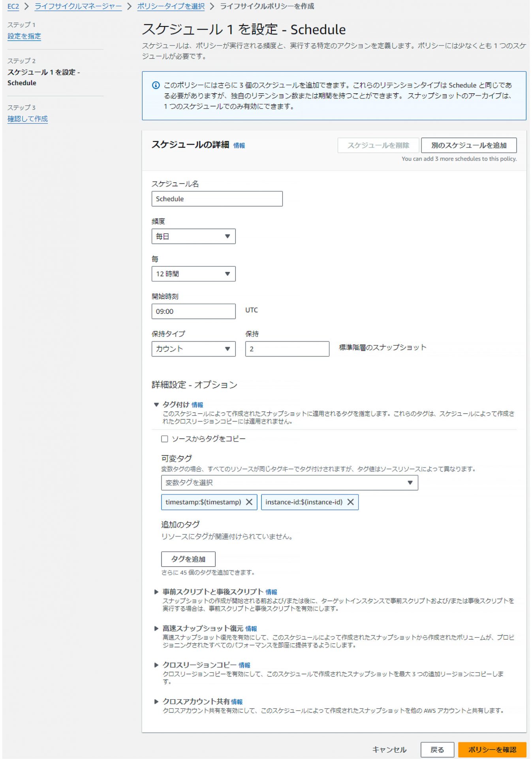Expand クロスアカウント共有 section

point(156,701)
